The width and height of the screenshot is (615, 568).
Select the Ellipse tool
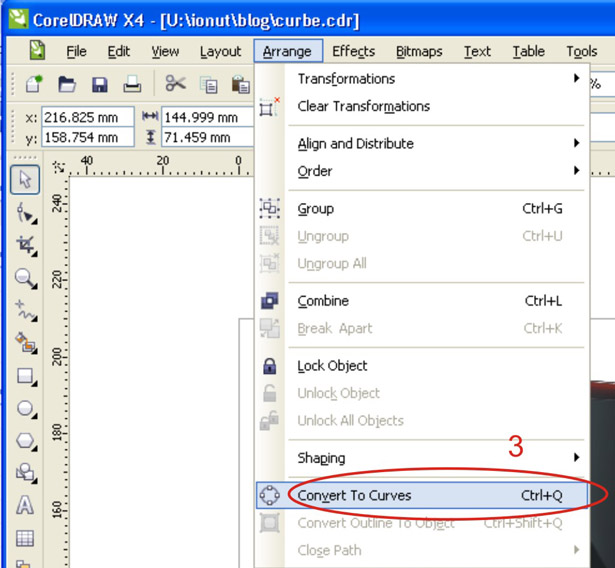pos(25,408)
